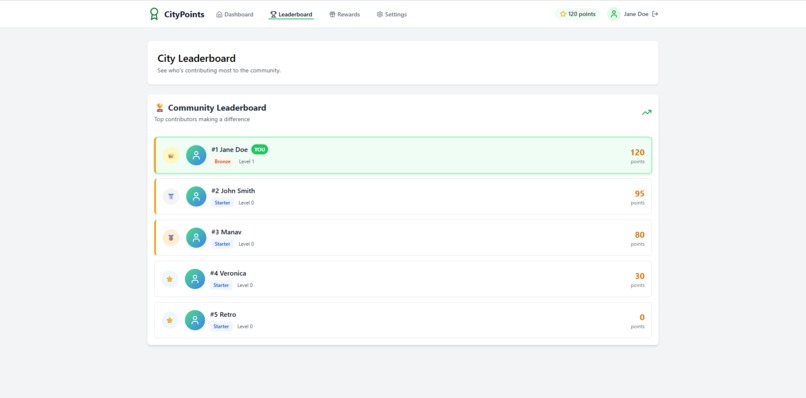This screenshot has height=398, width=806.
Task: Click the '#5 Retro' name text
Action: coord(223,314)
